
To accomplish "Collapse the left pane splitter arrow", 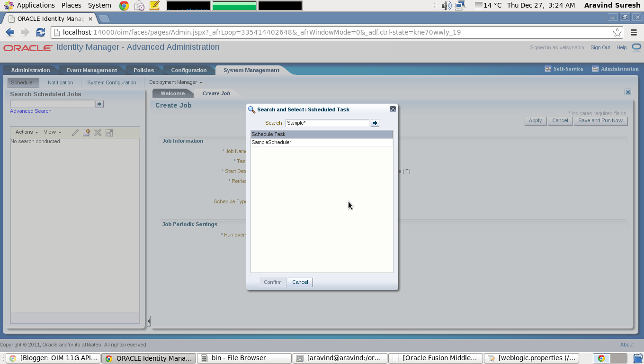I will 149,321.
